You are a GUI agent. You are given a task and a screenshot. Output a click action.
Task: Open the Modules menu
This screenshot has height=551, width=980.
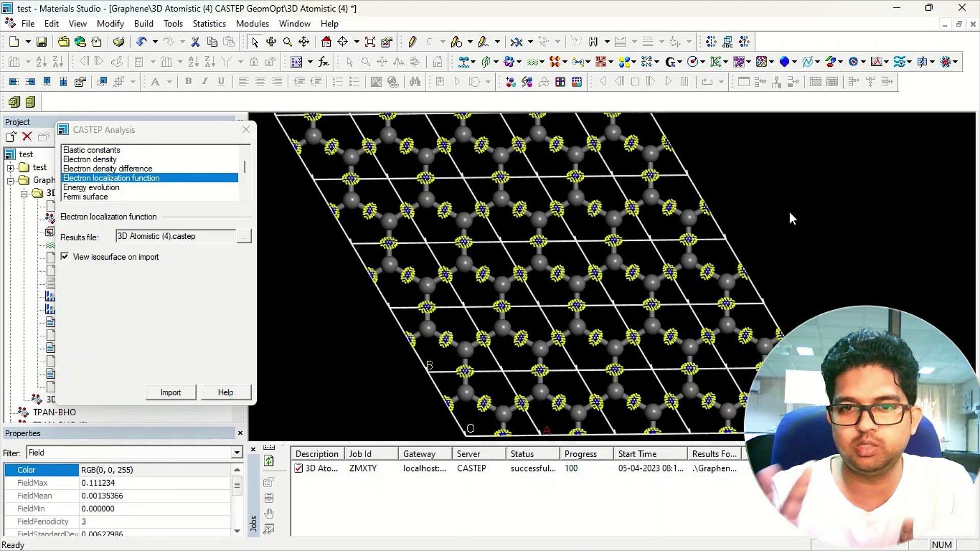[252, 23]
